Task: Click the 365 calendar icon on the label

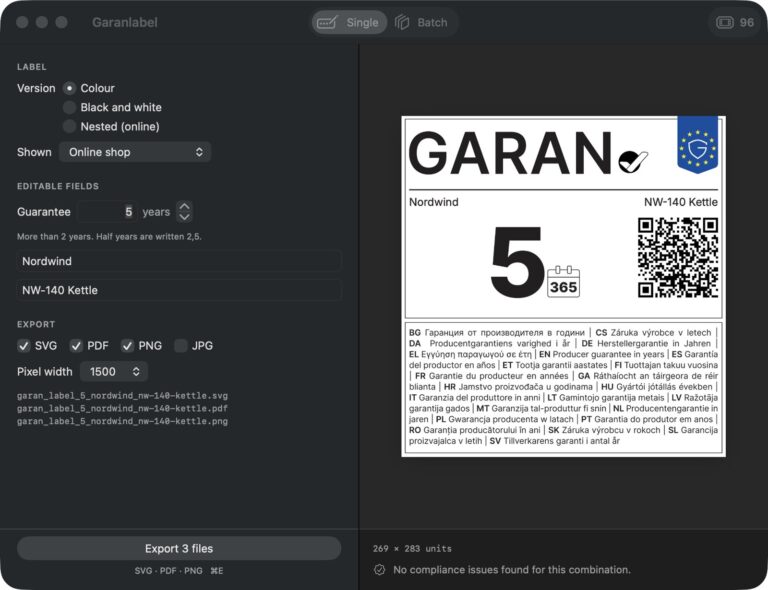Action: pyautogui.click(x=563, y=282)
